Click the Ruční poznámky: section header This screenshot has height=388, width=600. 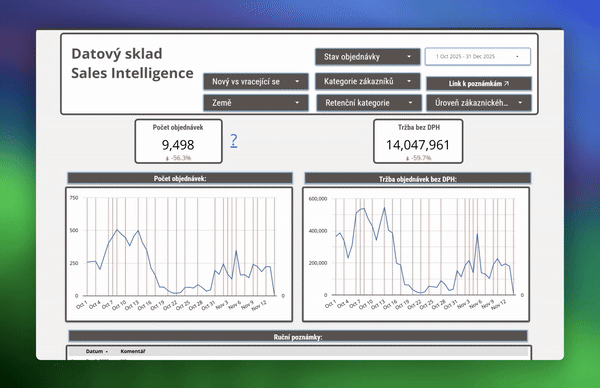[x=298, y=337]
